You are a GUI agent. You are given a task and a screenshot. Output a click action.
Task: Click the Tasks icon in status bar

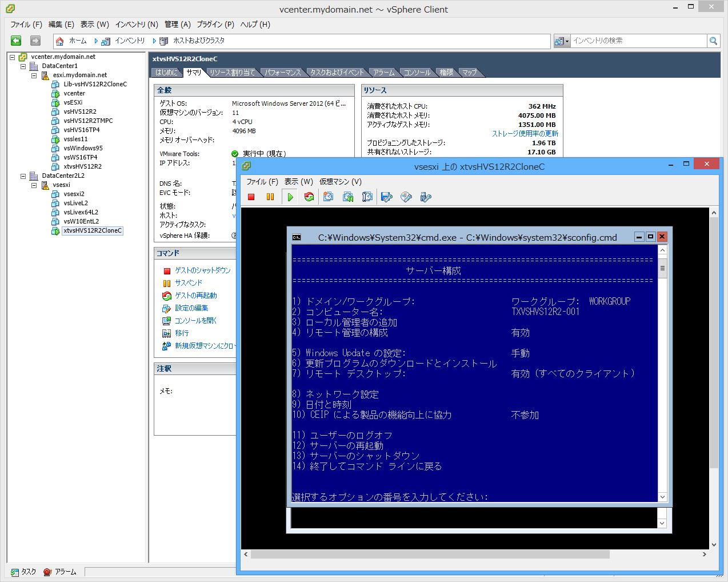coord(14,572)
